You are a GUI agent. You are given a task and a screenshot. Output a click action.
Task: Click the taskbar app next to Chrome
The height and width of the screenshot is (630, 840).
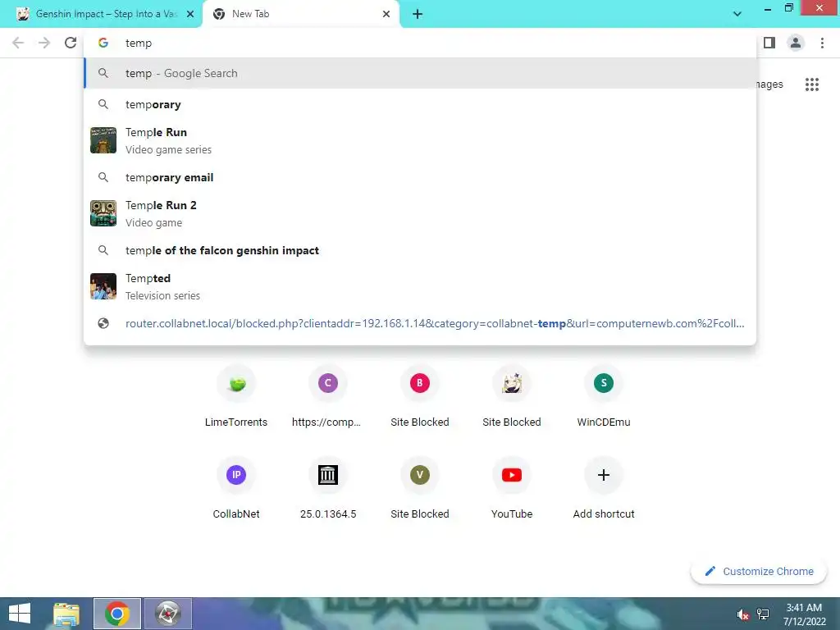tap(167, 614)
